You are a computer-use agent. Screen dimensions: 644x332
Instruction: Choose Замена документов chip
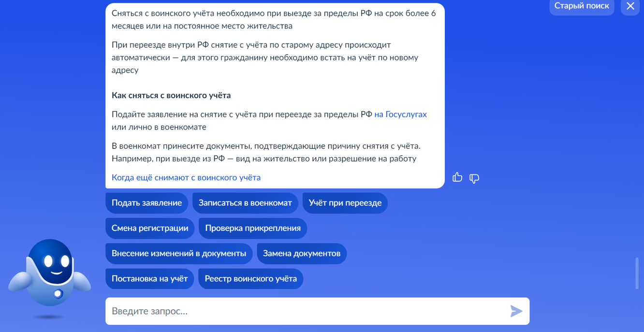[x=302, y=253]
